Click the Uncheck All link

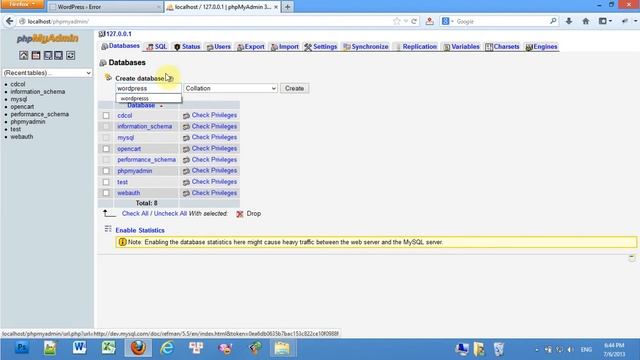coord(170,213)
